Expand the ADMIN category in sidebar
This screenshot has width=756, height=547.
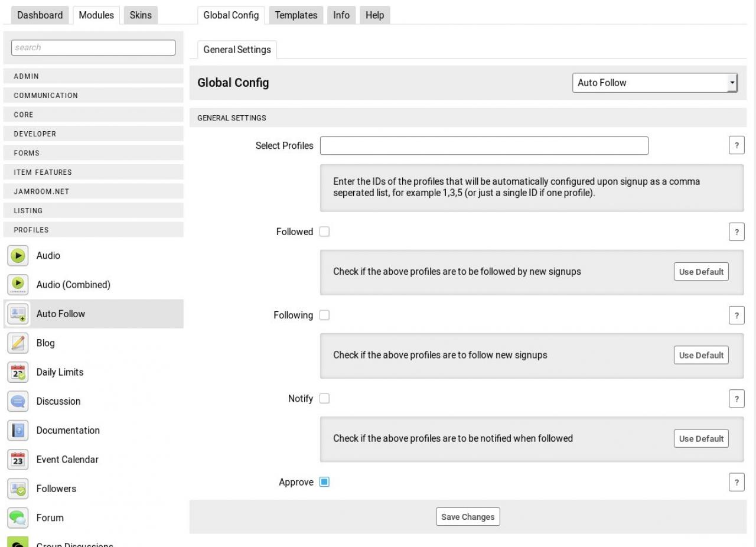click(x=93, y=76)
